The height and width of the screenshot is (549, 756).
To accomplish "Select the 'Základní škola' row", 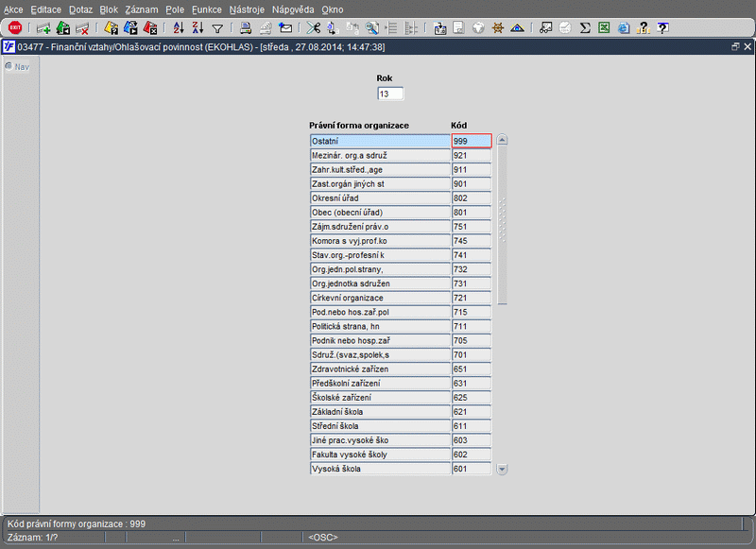I will point(380,412).
